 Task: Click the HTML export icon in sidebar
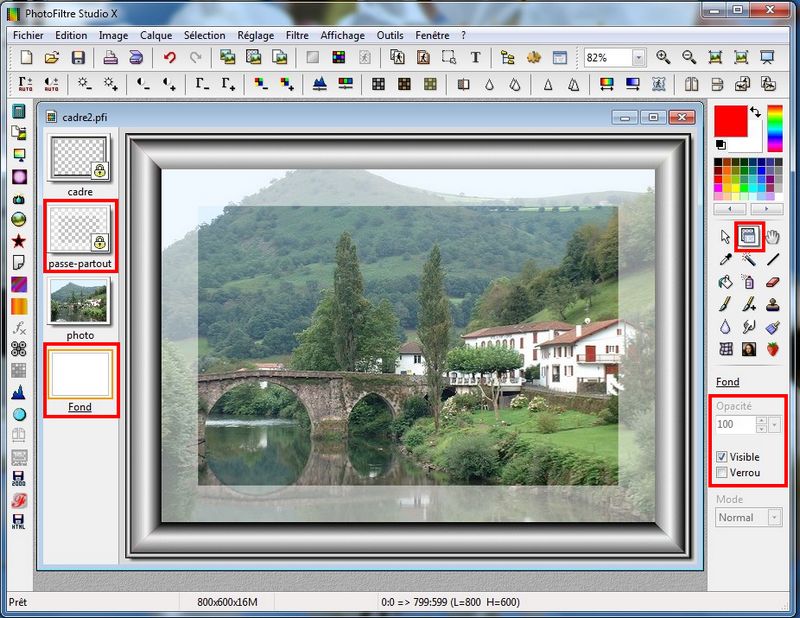pyautogui.click(x=19, y=521)
